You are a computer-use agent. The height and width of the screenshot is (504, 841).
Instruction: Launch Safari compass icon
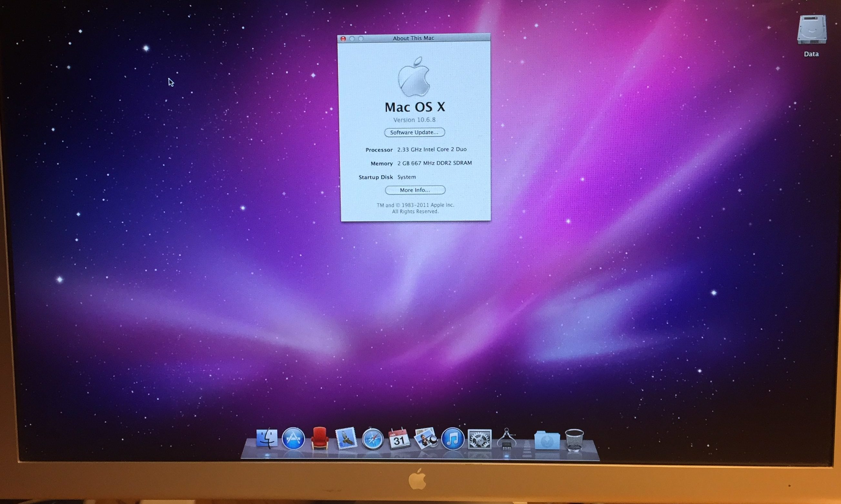click(372, 439)
